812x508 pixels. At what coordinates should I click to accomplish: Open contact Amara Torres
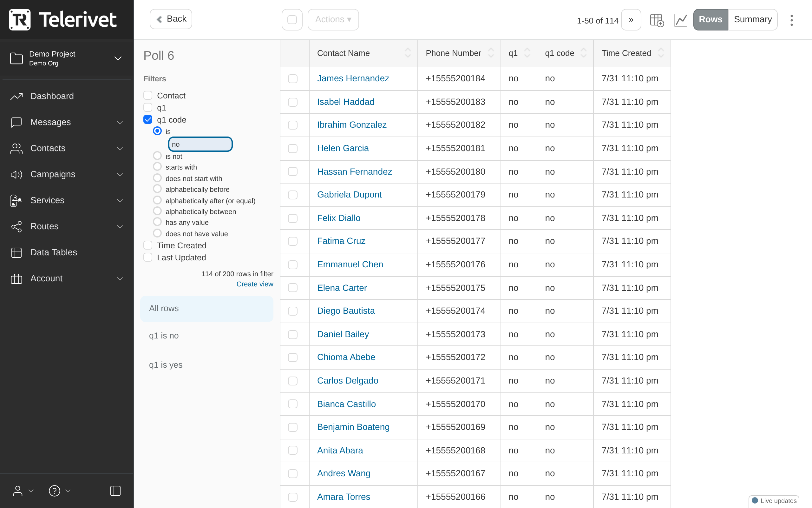pyautogui.click(x=344, y=497)
